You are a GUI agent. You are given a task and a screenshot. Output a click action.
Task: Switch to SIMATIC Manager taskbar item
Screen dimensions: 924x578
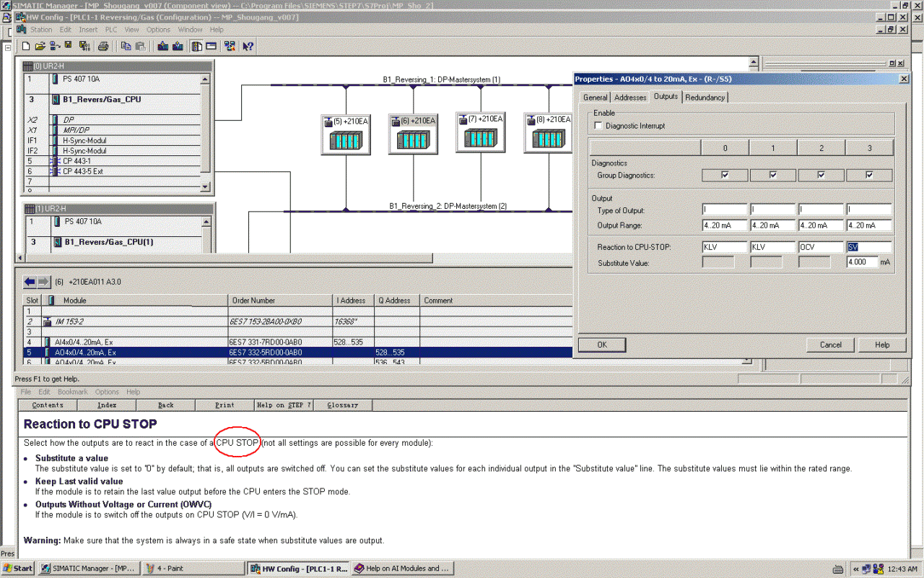(x=88, y=568)
